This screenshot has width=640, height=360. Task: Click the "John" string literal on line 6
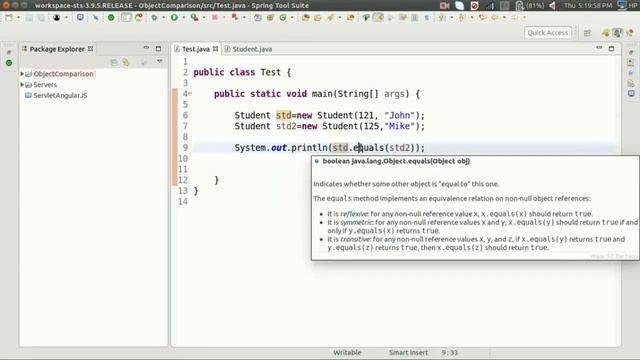tap(399, 116)
